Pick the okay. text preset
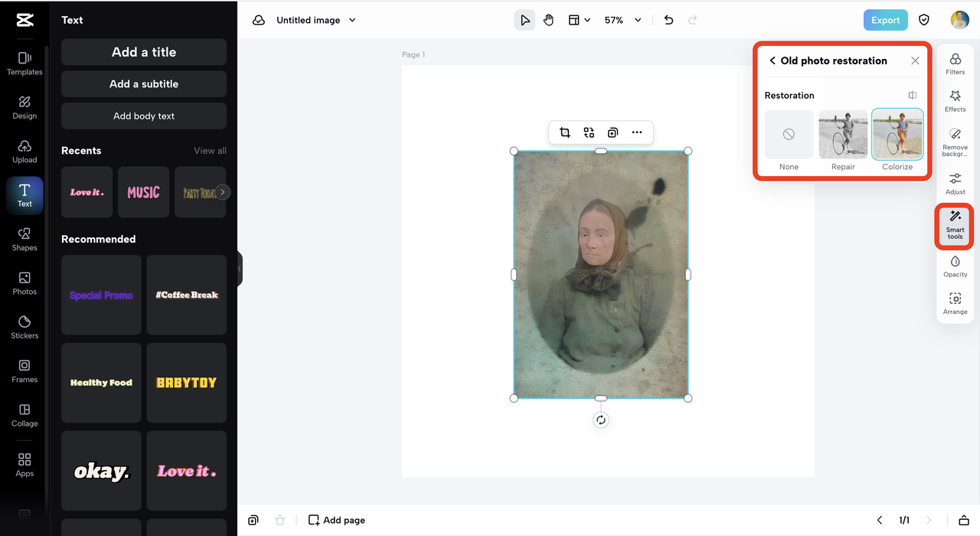 [x=101, y=471]
